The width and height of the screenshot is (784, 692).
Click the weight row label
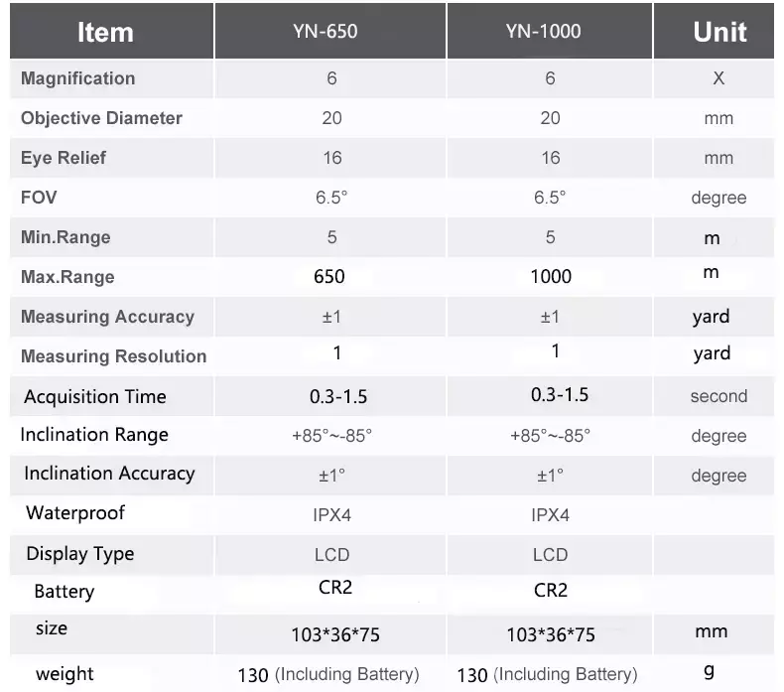point(65,674)
